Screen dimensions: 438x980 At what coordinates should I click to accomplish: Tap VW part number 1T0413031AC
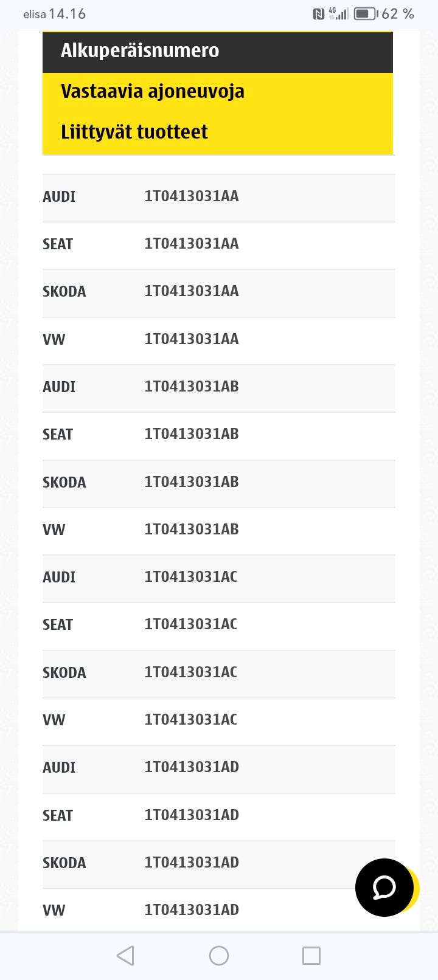click(x=190, y=720)
